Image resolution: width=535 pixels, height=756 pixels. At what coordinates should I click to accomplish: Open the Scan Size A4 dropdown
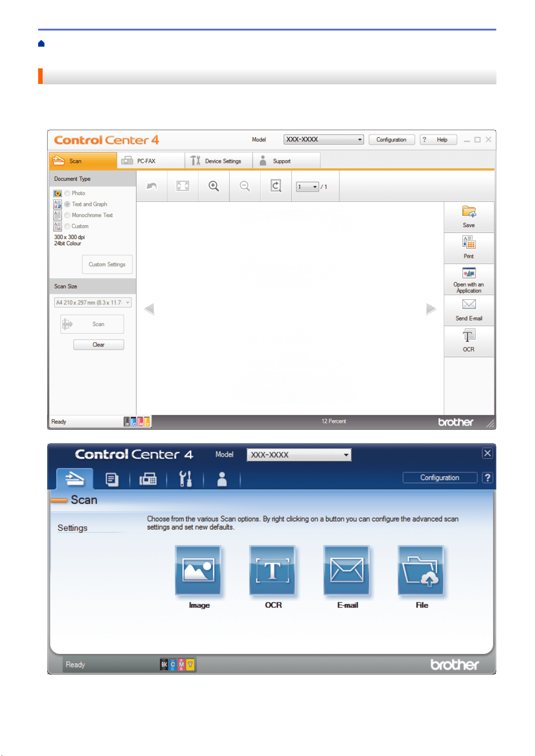click(93, 302)
